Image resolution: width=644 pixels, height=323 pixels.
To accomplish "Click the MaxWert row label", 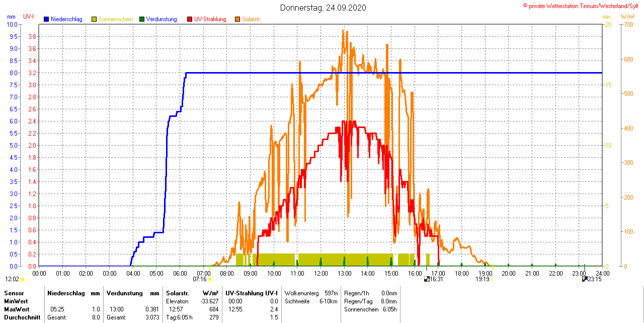I will 18,309.
